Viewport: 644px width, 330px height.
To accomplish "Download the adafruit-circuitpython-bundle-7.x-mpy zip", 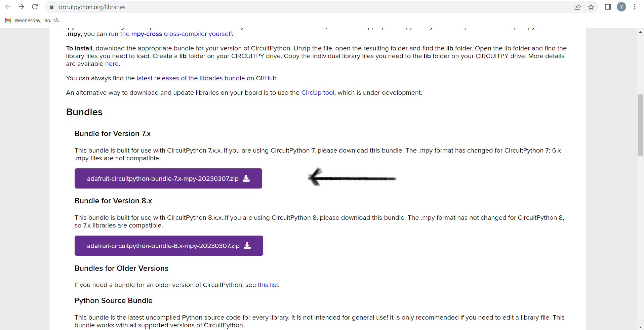I will click(168, 178).
